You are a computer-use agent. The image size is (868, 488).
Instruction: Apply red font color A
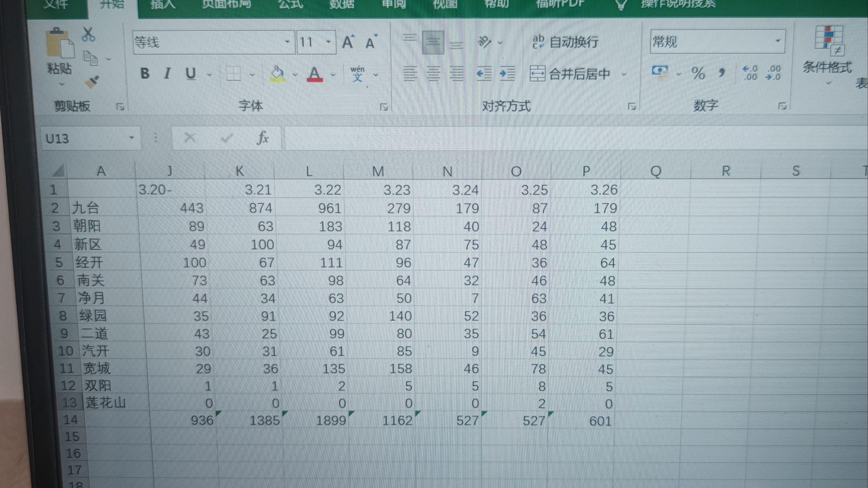click(315, 74)
